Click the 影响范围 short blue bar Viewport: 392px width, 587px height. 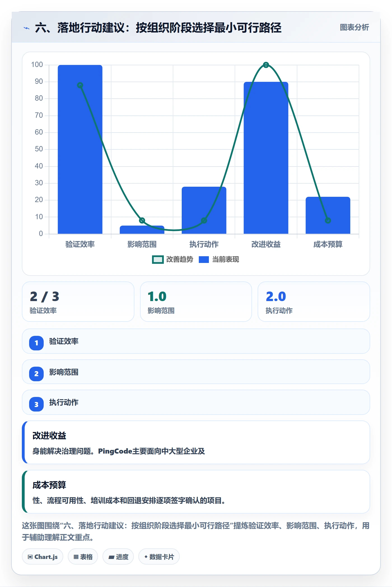tap(142, 230)
